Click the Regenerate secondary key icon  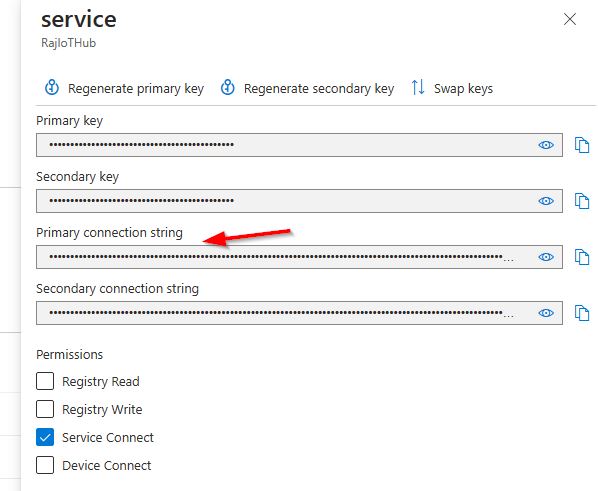coord(228,87)
